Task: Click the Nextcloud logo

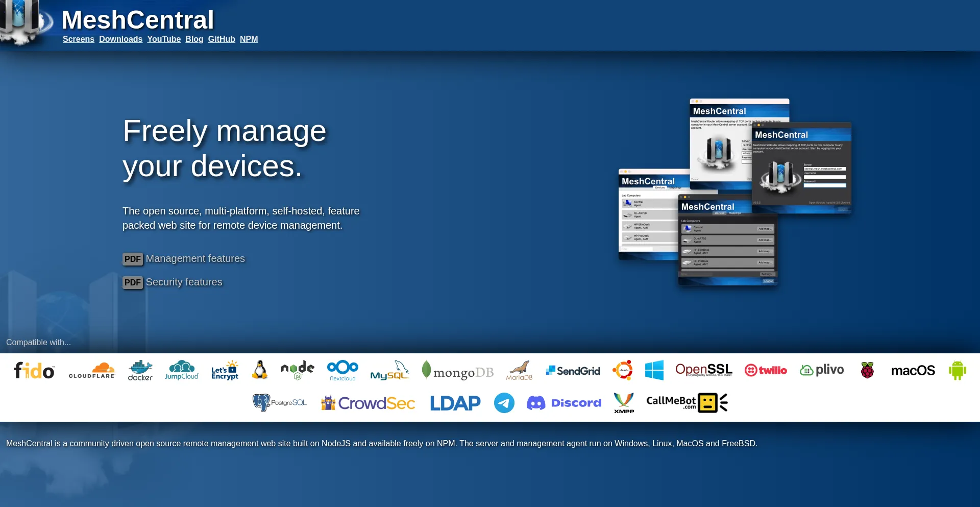Action: point(342,371)
